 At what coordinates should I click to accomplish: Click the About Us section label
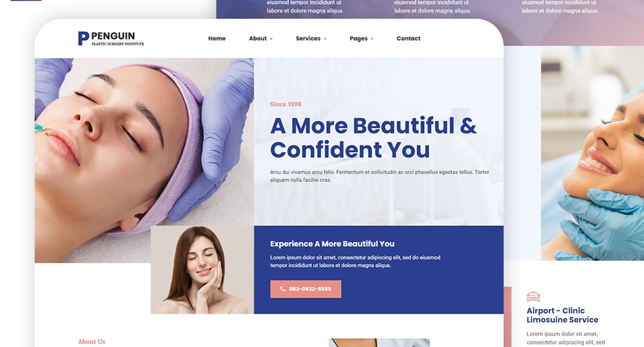tap(91, 341)
